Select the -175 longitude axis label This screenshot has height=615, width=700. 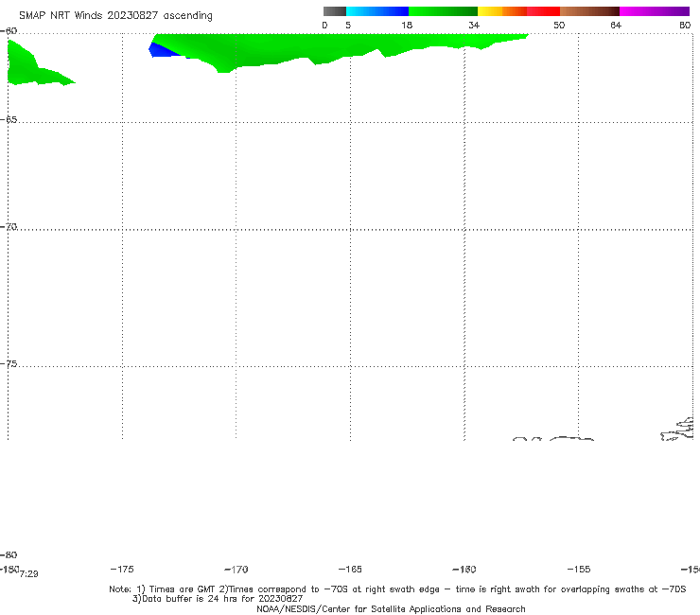pyautogui.click(x=122, y=569)
